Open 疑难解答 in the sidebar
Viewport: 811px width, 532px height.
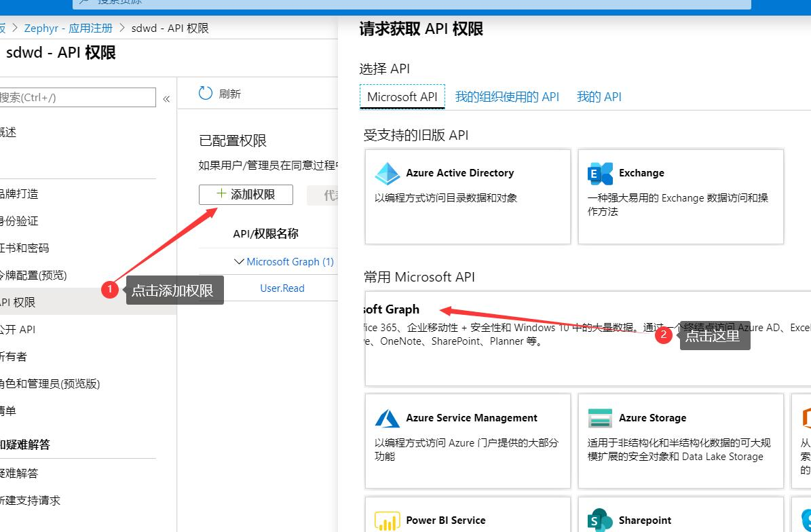tap(19, 473)
